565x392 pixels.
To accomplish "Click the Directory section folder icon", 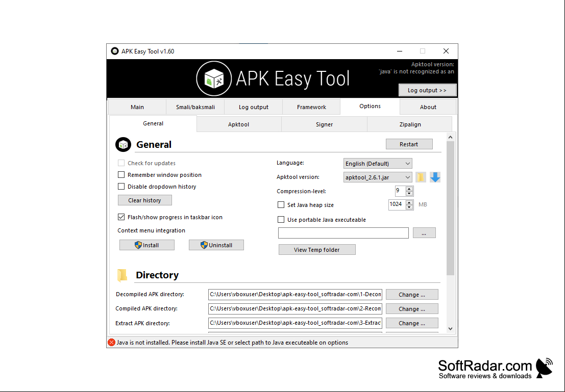I will click(122, 275).
